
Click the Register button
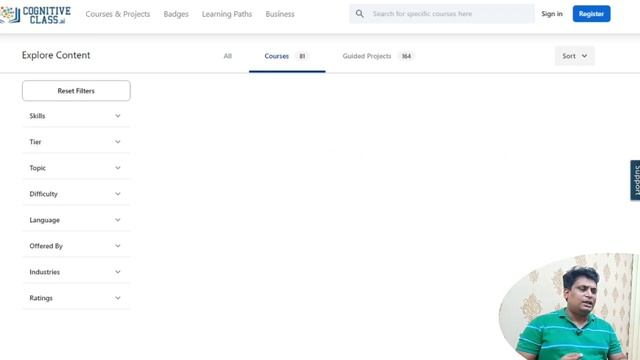pos(591,14)
